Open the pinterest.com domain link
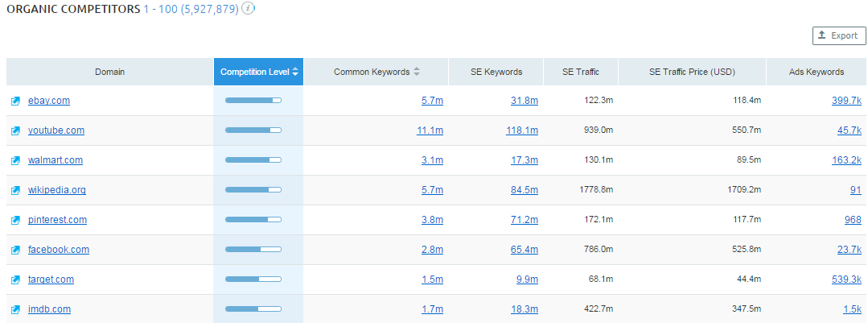The height and width of the screenshot is (323, 868). [x=58, y=220]
